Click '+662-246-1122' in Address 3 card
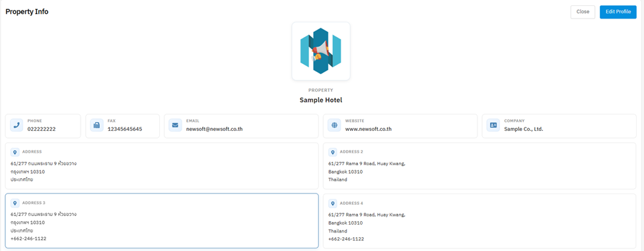Image resolution: width=644 pixels, height=251 pixels. point(28,238)
